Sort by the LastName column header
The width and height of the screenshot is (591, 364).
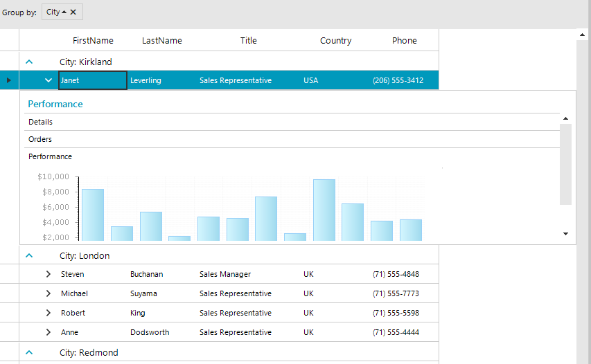click(x=162, y=41)
